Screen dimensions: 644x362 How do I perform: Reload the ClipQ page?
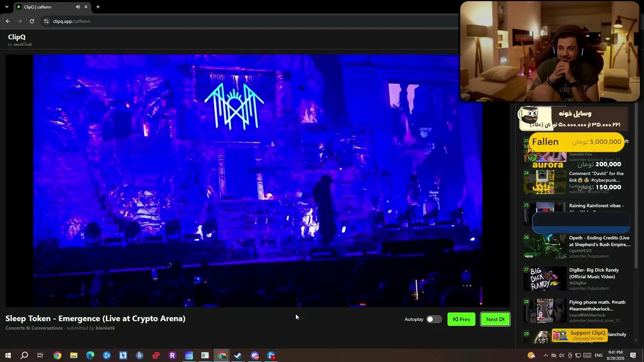pos(32,21)
